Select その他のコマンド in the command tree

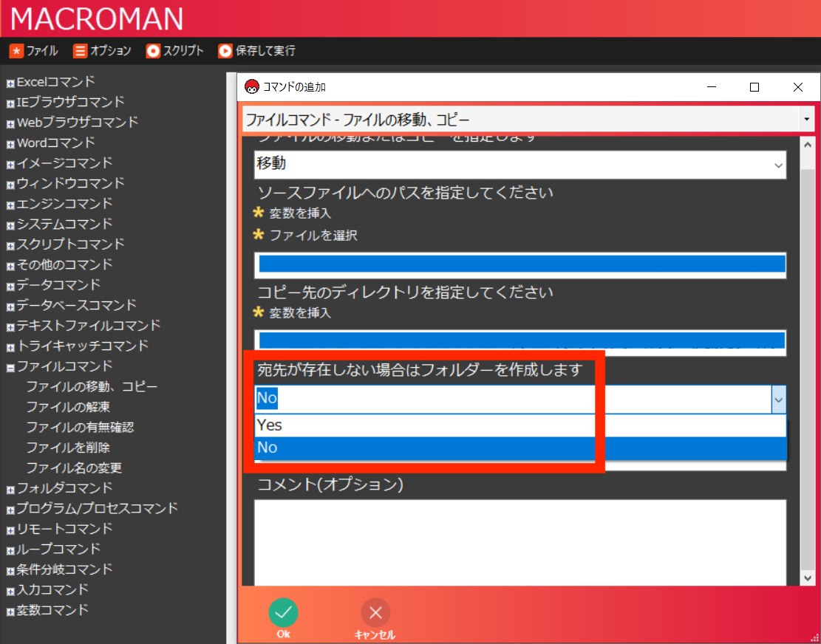pos(64,264)
